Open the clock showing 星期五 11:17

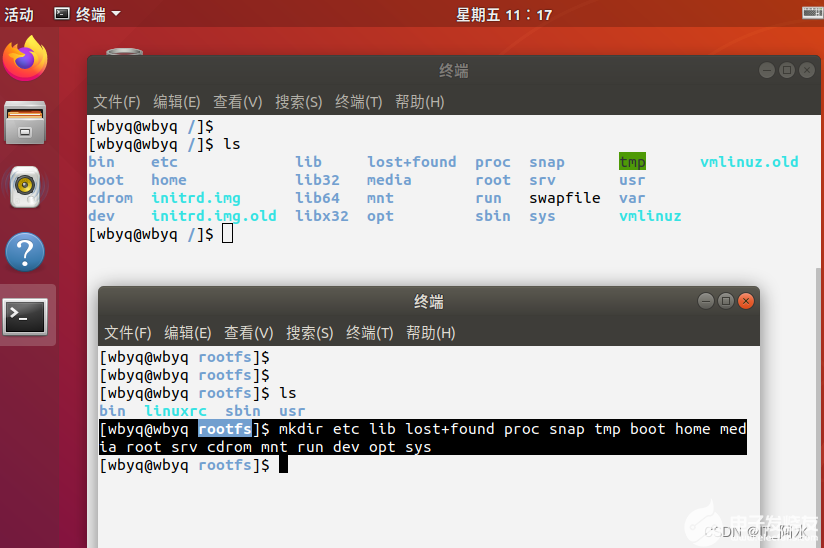pyautogui.click(x=504, y=15)
